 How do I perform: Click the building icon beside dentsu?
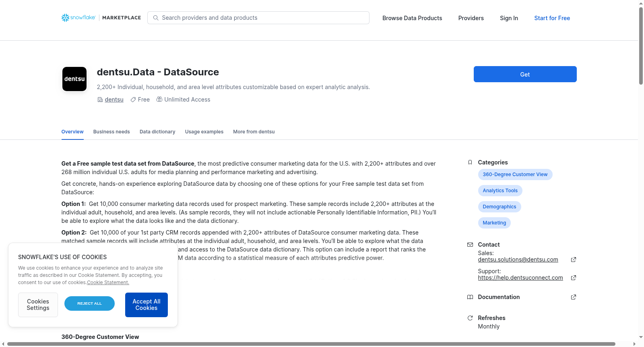[100, 100]
